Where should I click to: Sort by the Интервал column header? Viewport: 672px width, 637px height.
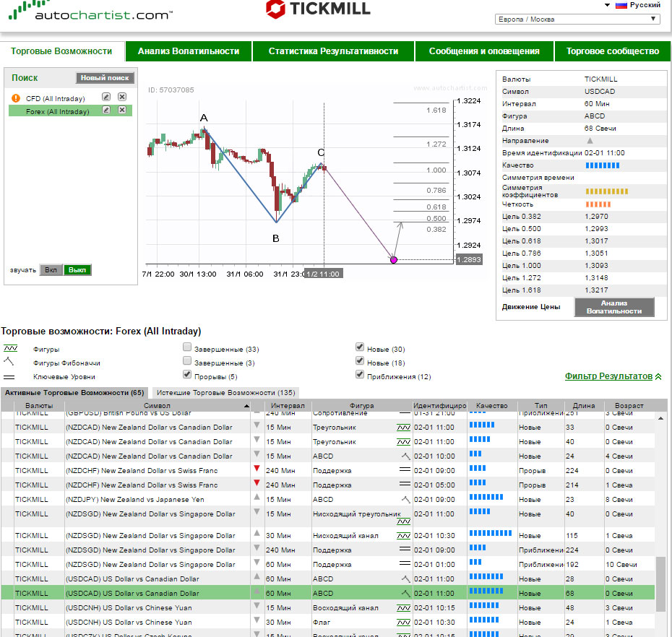coord(288,405)
